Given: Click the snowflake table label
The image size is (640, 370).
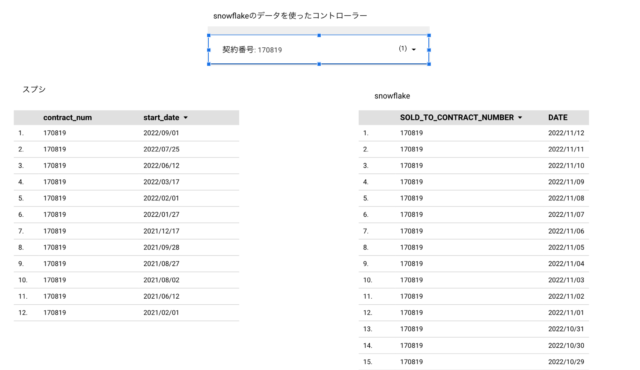Looking at the screenshot, I should 392,96.
